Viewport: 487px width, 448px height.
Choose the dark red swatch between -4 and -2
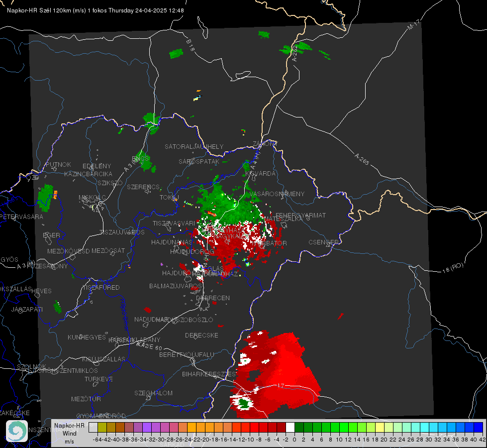(x=281, y=428)
